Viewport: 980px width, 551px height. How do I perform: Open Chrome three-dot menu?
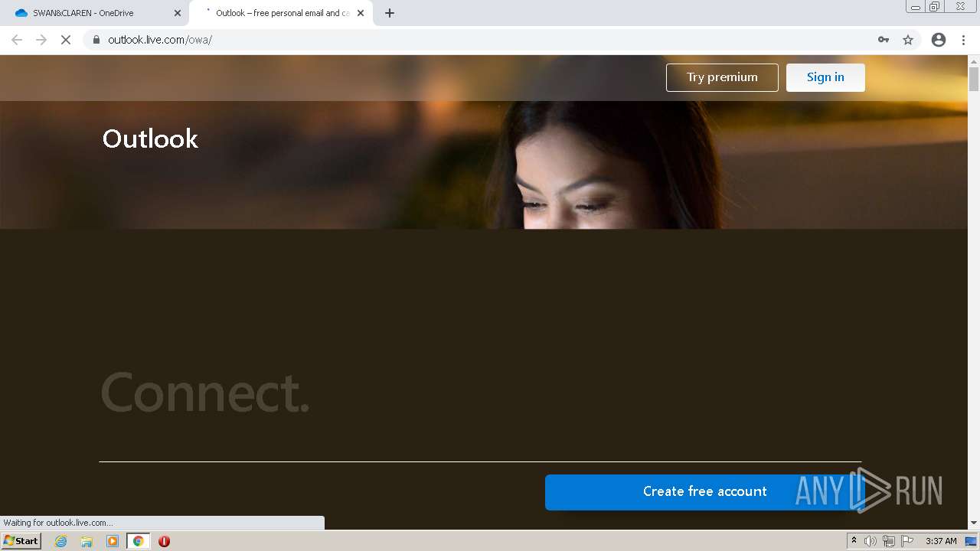tap(964, 40)
